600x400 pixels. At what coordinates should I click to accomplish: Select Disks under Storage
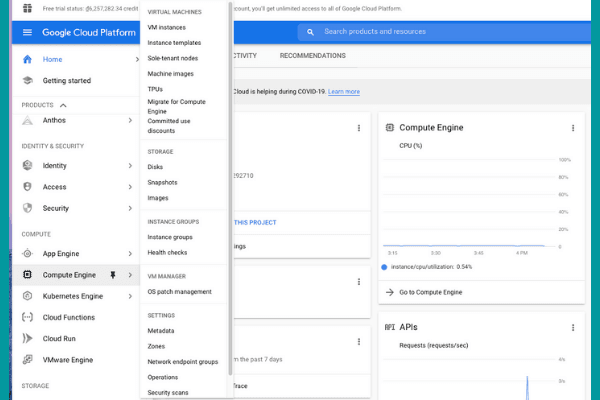[x=155, y=167]
